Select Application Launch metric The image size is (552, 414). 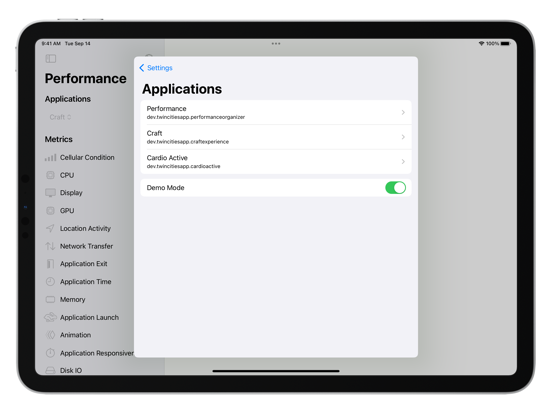coord(89,317)
